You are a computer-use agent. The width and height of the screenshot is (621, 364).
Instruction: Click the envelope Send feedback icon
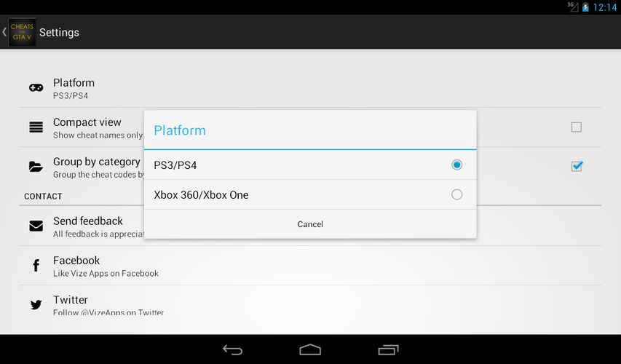[x=36, y=226]
